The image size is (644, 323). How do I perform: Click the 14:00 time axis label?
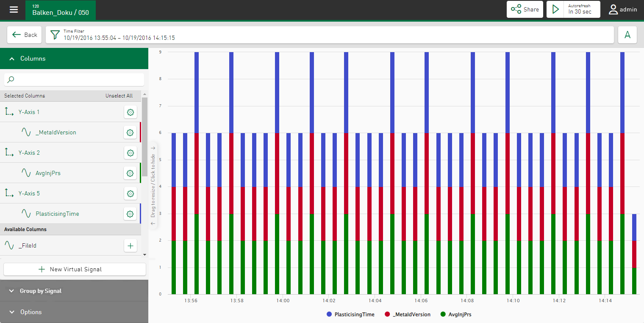click(x=283, y=301)
